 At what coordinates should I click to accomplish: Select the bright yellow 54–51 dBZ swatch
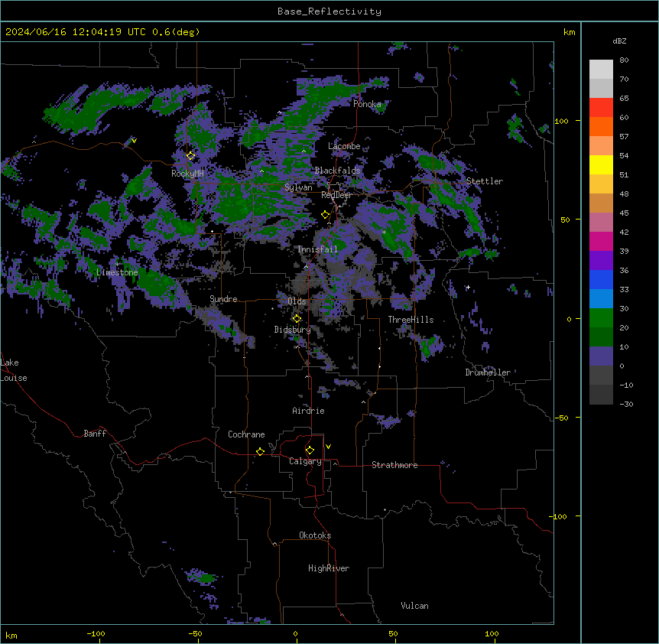601,164
